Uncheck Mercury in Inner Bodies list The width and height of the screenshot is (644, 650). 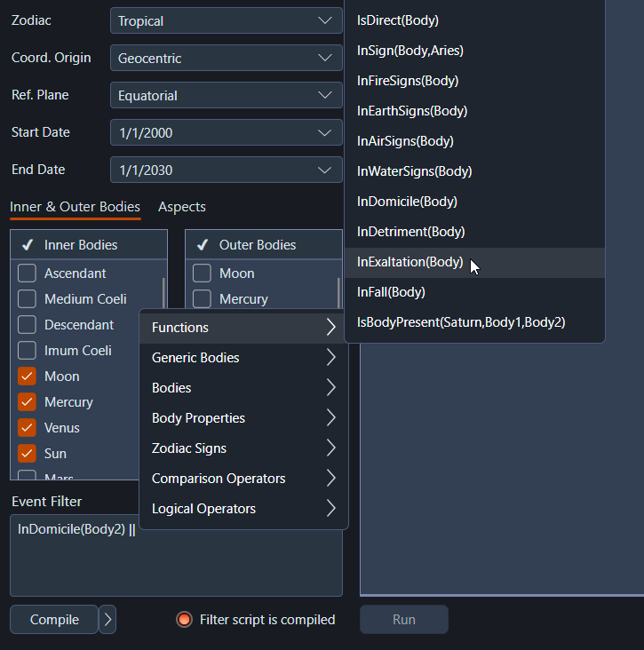coord(27,402)
